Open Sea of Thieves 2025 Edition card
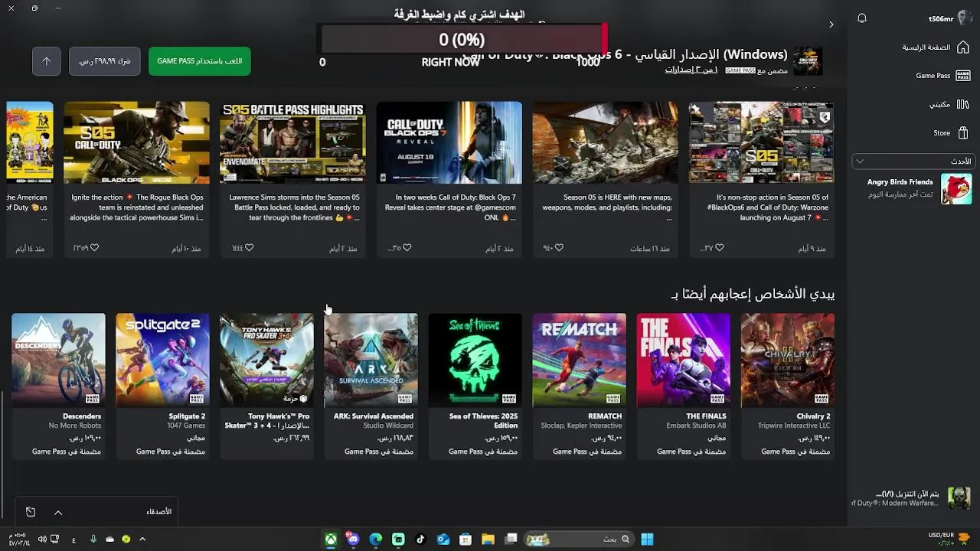980x551 pixels. pos(475,386)
